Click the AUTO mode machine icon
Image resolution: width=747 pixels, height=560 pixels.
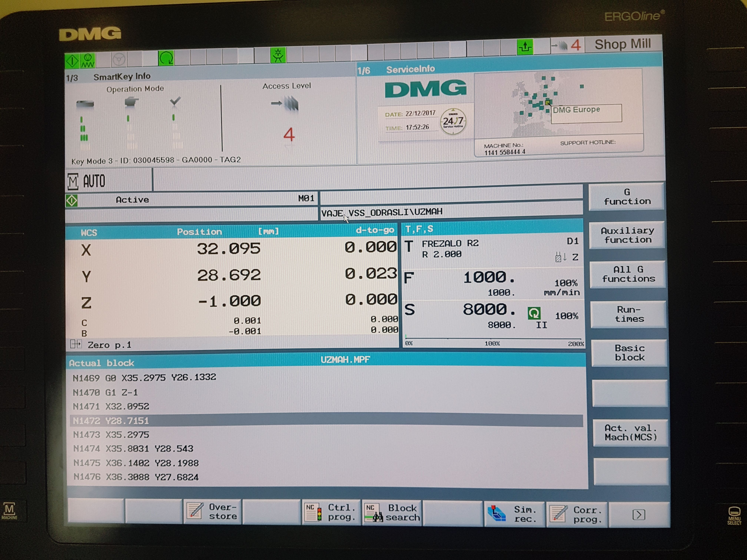pos(73,182)
